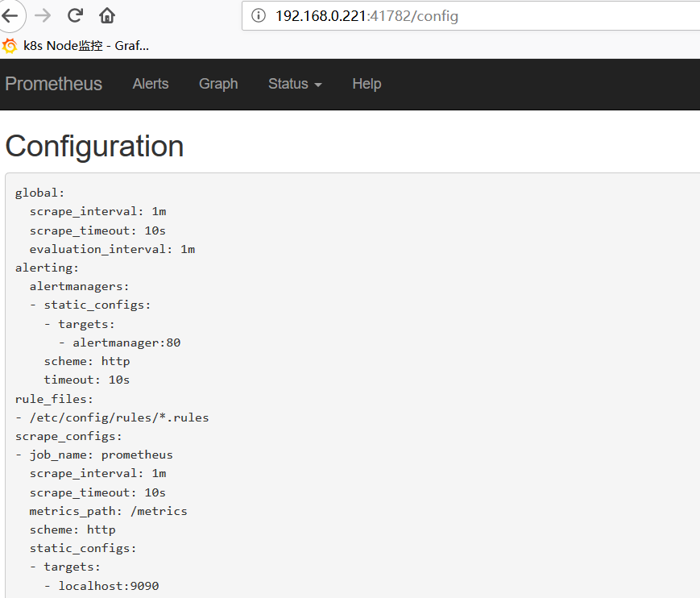Click the 'scheme: http' line under alerting

pos(87,361)
